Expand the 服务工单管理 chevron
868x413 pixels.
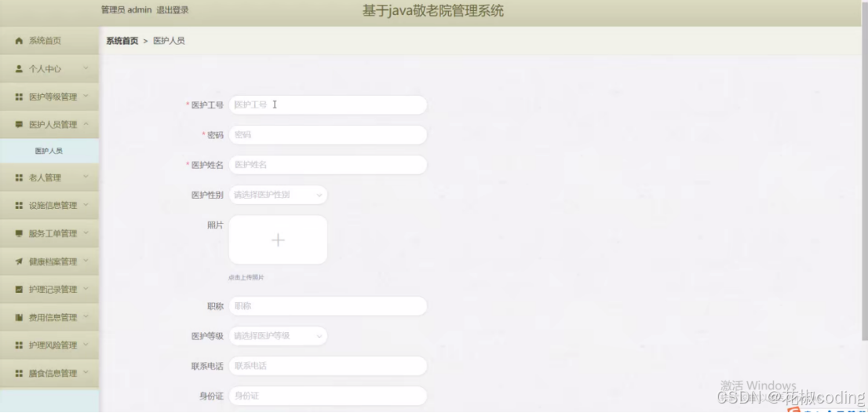click(x=86, y=233)
